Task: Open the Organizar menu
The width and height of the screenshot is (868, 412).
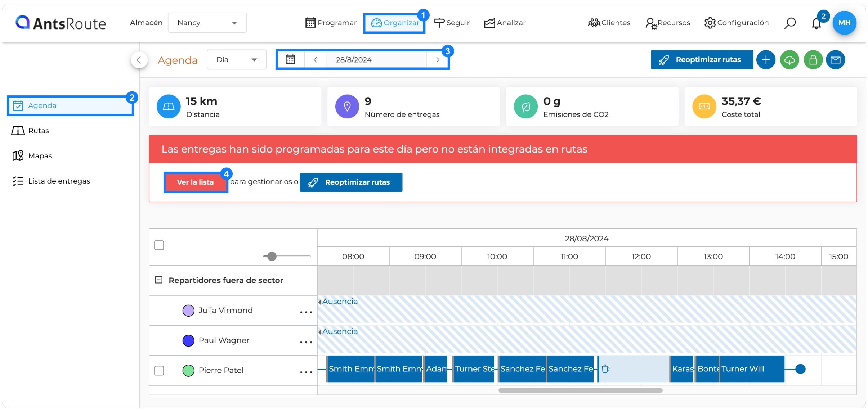Action: (395, 23)
